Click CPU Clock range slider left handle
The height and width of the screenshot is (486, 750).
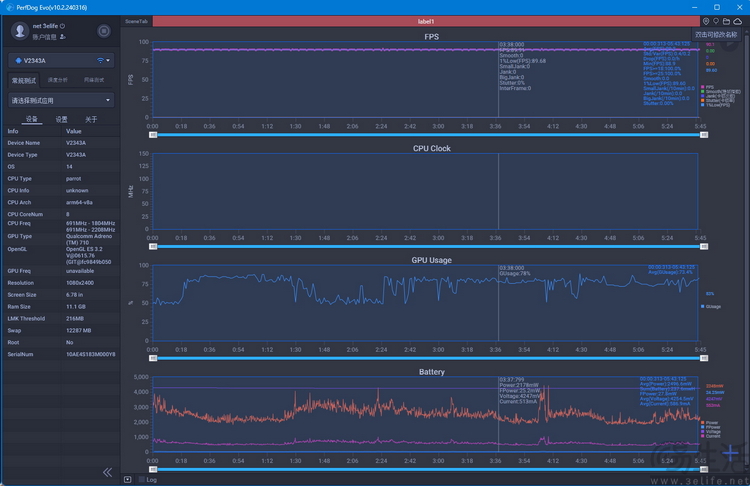point(153,246)
